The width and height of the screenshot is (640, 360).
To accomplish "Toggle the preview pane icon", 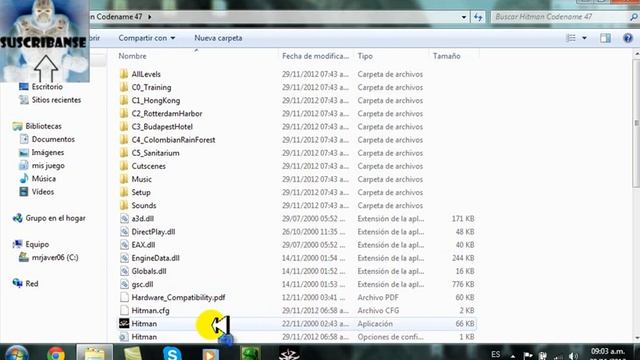I will point(605,38).
